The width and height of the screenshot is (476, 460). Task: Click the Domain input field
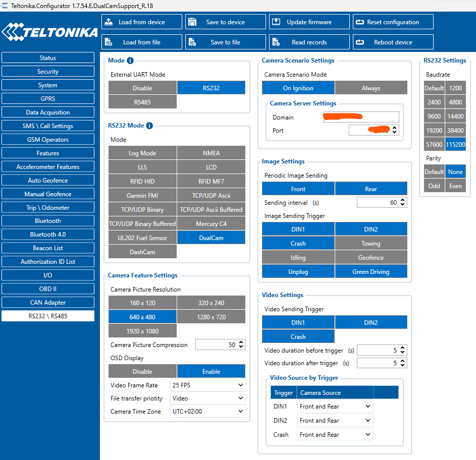pyautogui.click(x=361, y=117)
